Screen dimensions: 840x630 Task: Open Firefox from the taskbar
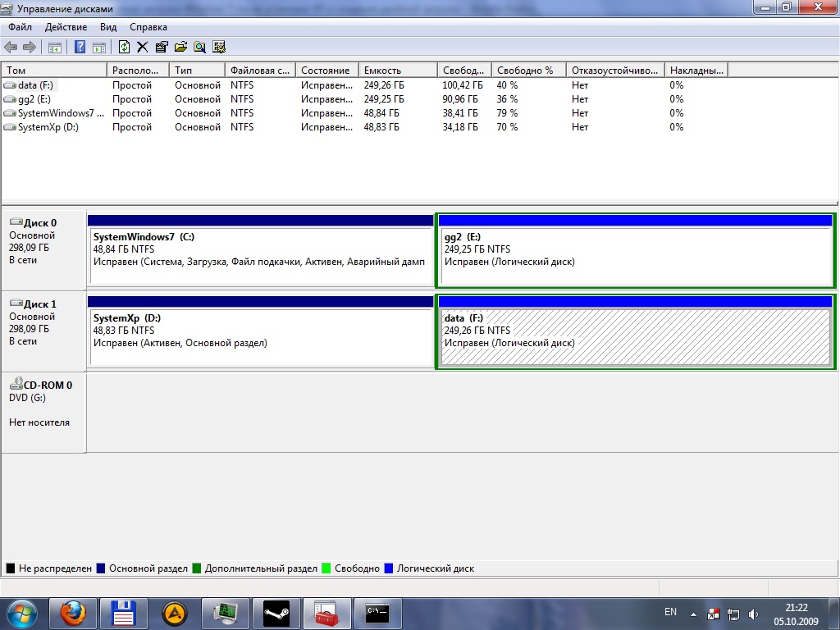[x=73, y=614]
